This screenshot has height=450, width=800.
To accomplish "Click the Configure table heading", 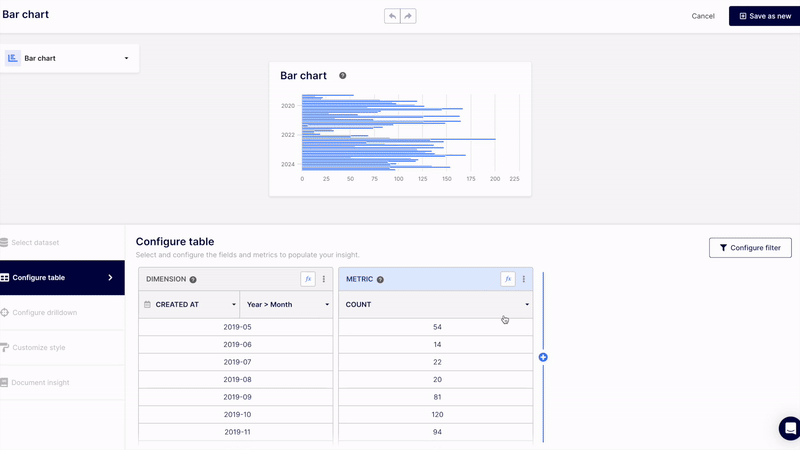I will click(175, 242).
